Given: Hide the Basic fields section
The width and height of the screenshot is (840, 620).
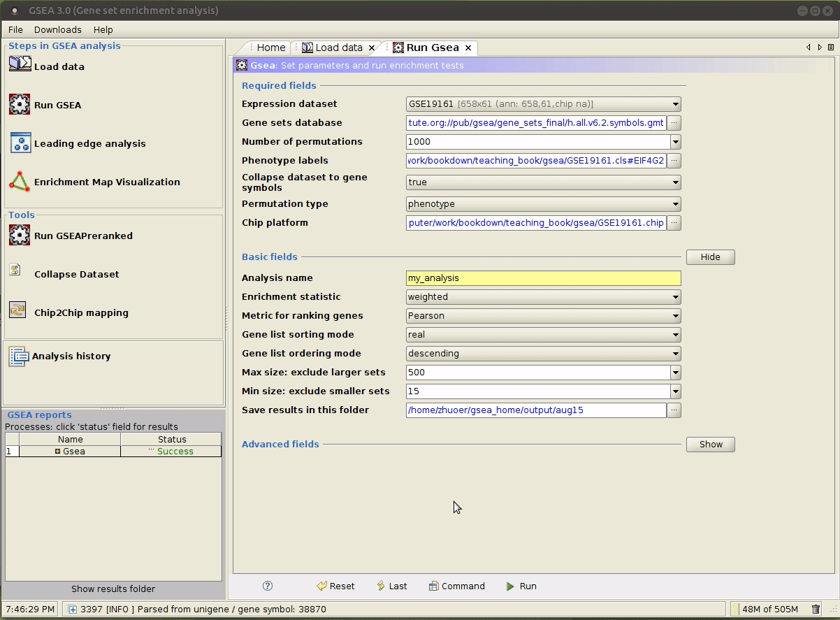Looking at the screenshot, I should click(x=710, y=257).
